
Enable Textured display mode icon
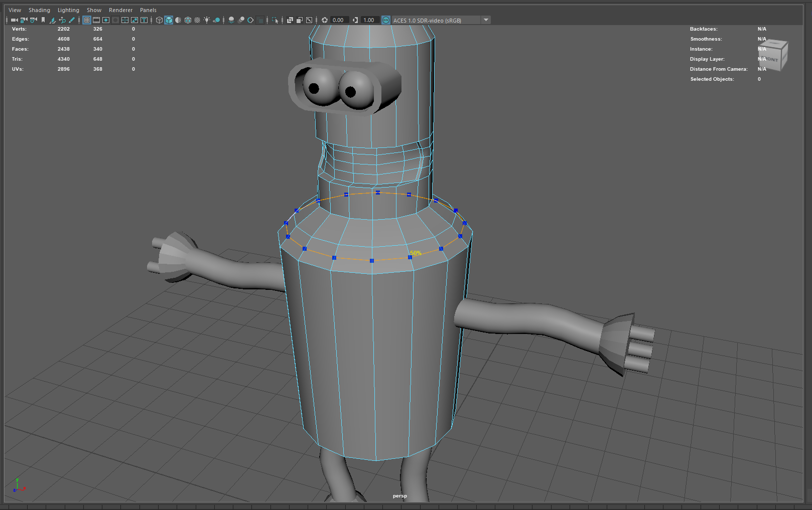point(197,20)
